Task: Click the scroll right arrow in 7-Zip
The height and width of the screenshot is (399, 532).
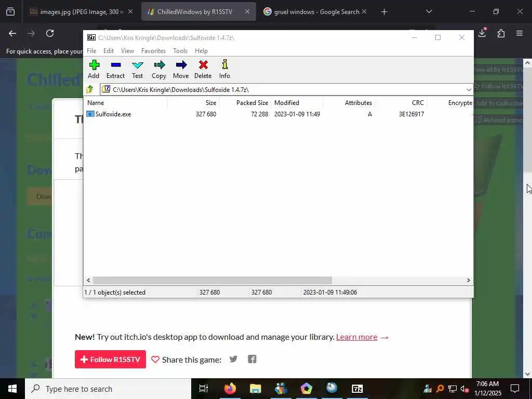Action: [468, 280]
